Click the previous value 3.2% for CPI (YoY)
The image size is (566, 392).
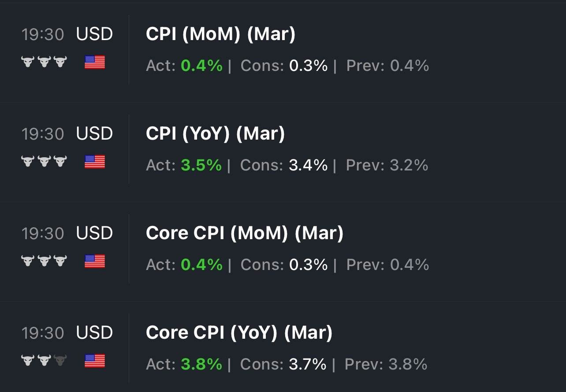pos(408,165)
